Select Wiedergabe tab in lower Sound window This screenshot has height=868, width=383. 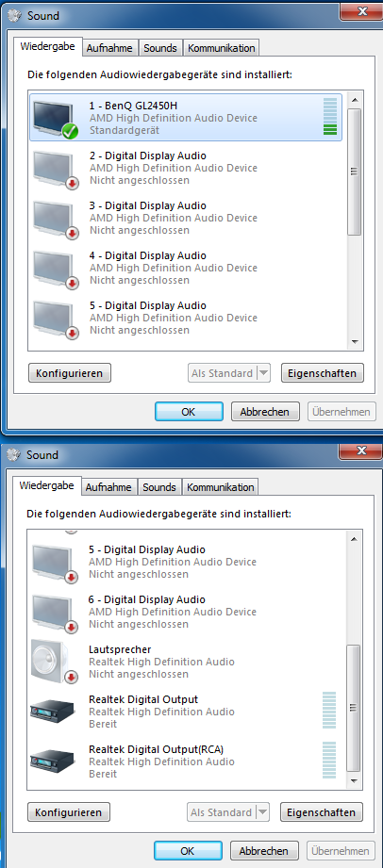pos(46,485)
